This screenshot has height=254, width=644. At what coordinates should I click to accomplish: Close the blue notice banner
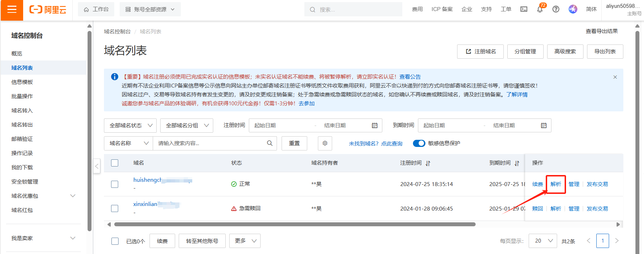(x=615, y=77)
